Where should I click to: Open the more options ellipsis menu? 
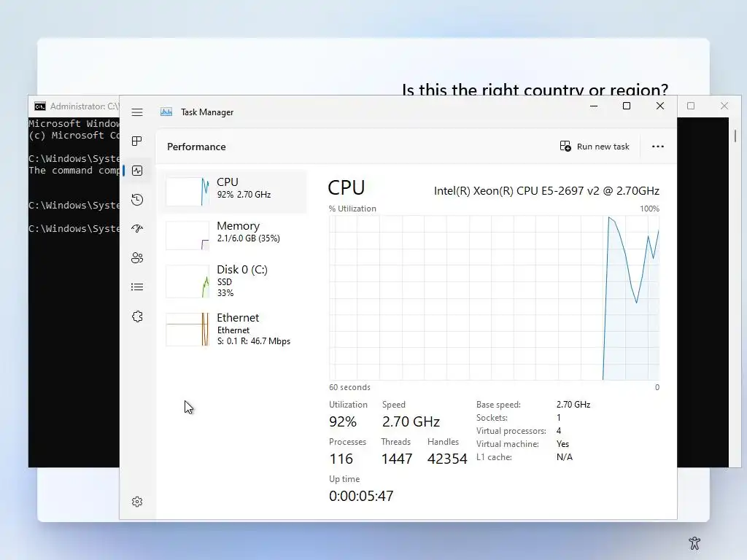coord(658,146)
